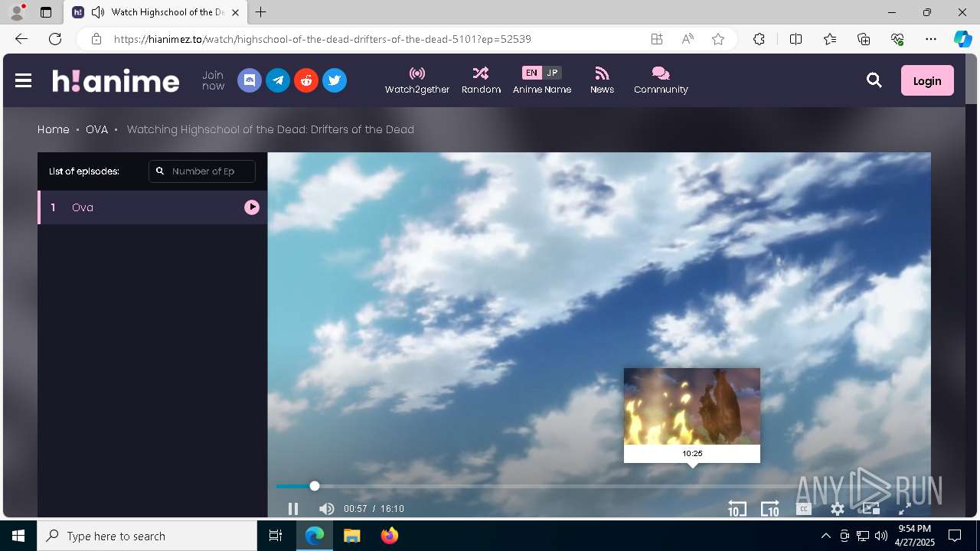Open the browser profile icon
This screenshot has height=551, width=980.
pyautogui.click(x=17, y=12)
